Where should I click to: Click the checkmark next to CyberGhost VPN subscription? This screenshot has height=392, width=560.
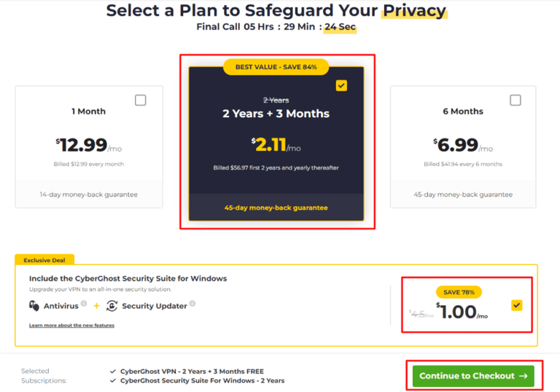pyautogui.click(x=112, y=372)
